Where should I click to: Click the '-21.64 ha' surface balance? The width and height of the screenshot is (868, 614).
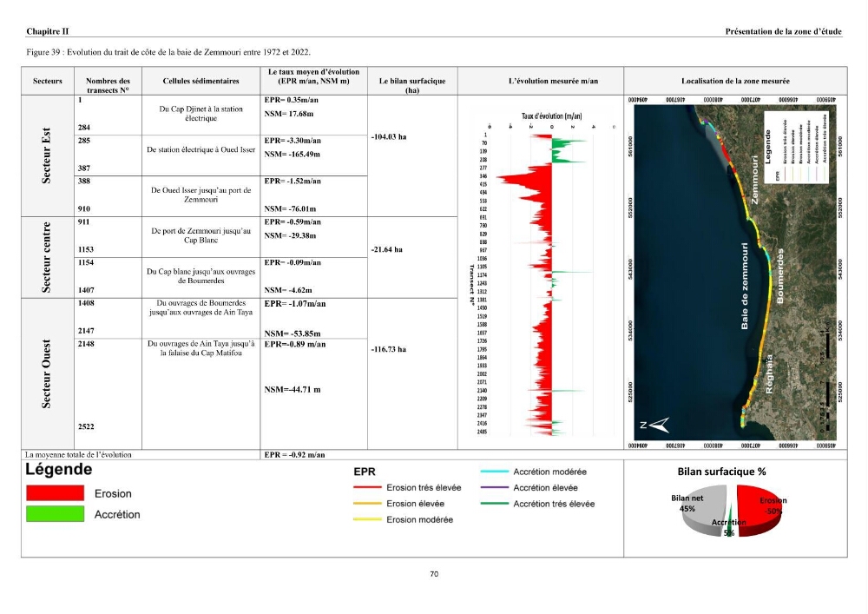(387, 250)
